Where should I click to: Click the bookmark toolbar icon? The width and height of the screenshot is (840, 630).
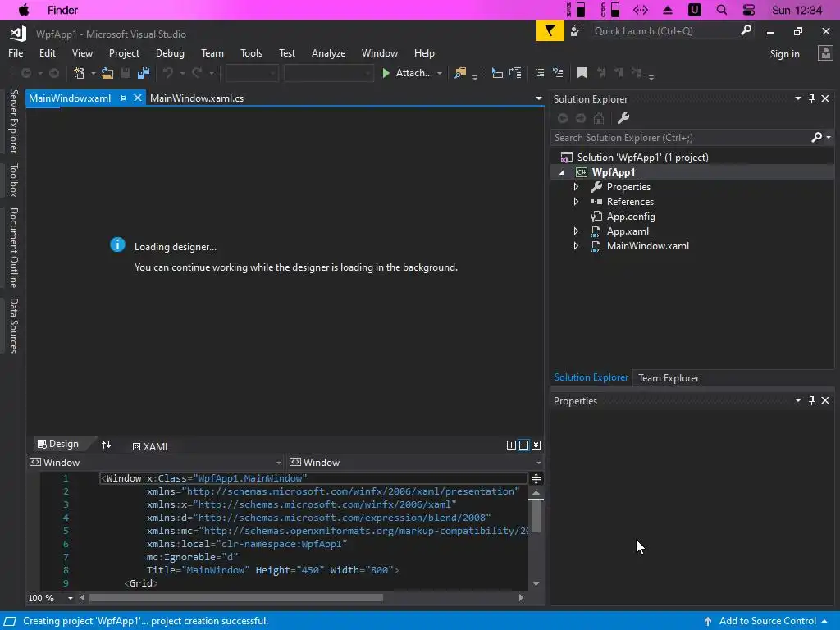(582, 73)
